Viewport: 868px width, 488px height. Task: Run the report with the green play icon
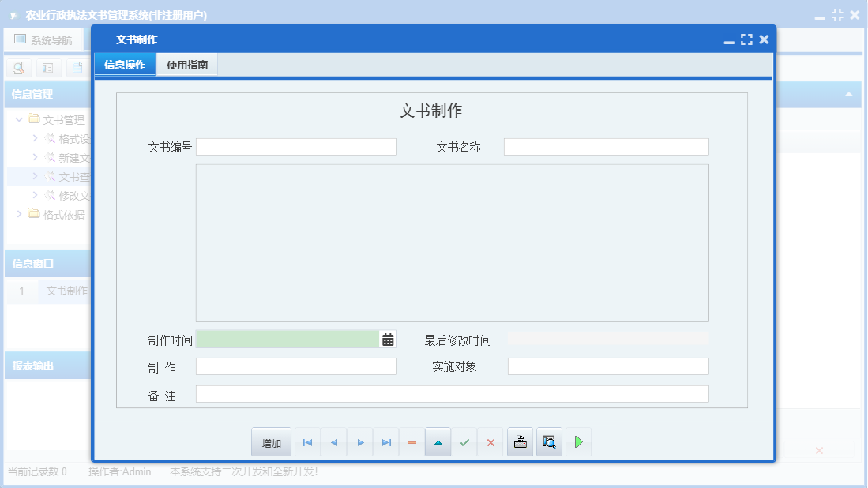tap(577, 441)
